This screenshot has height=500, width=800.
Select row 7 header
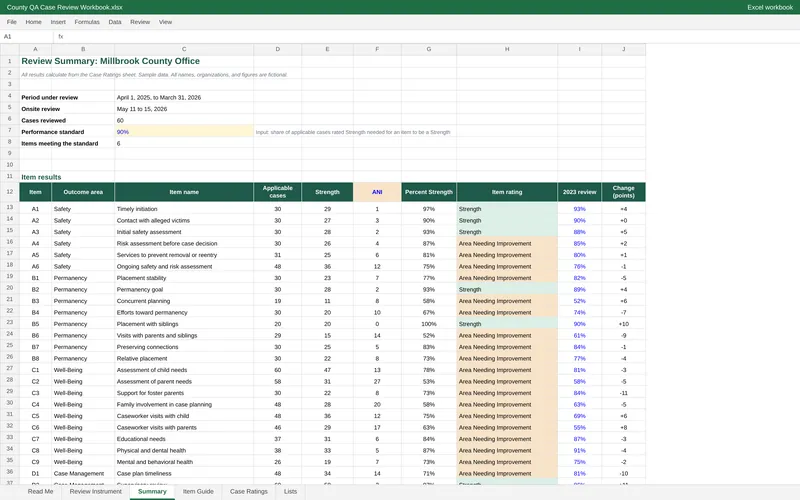pos(10,131)
